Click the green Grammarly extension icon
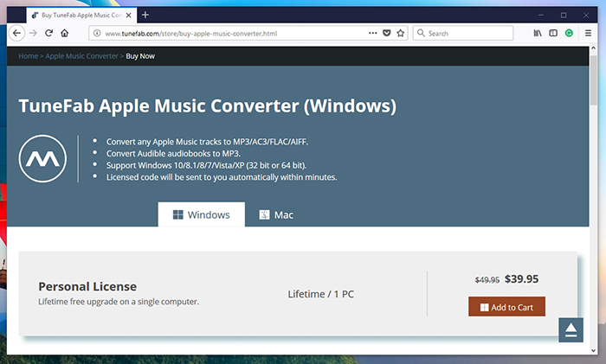The image size is (606, 364). coord(569,33)
